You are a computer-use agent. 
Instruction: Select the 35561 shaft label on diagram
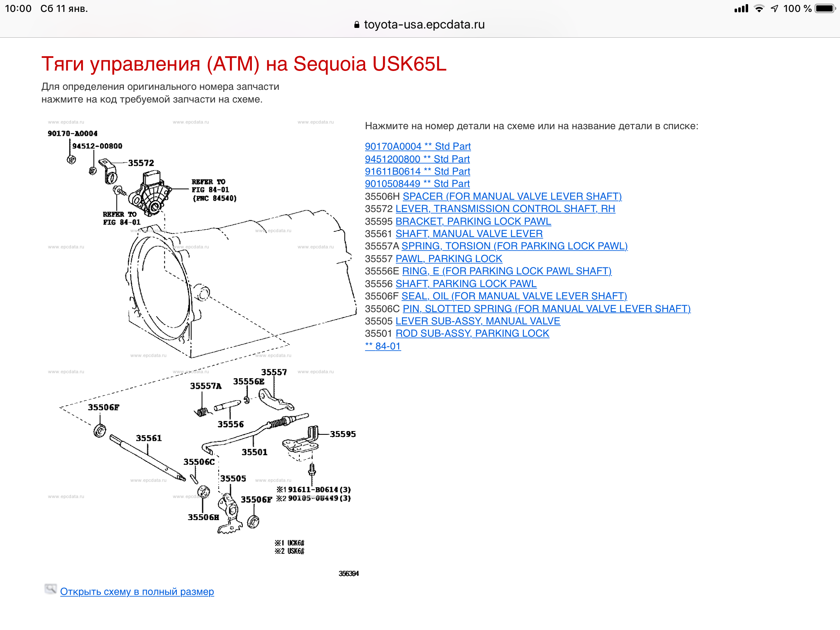(148, 438)
